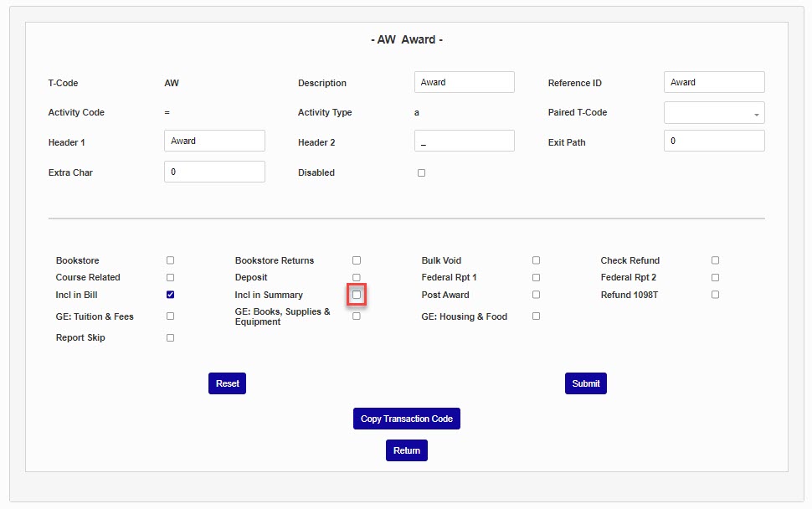Click the Reset button

(227, 383)
